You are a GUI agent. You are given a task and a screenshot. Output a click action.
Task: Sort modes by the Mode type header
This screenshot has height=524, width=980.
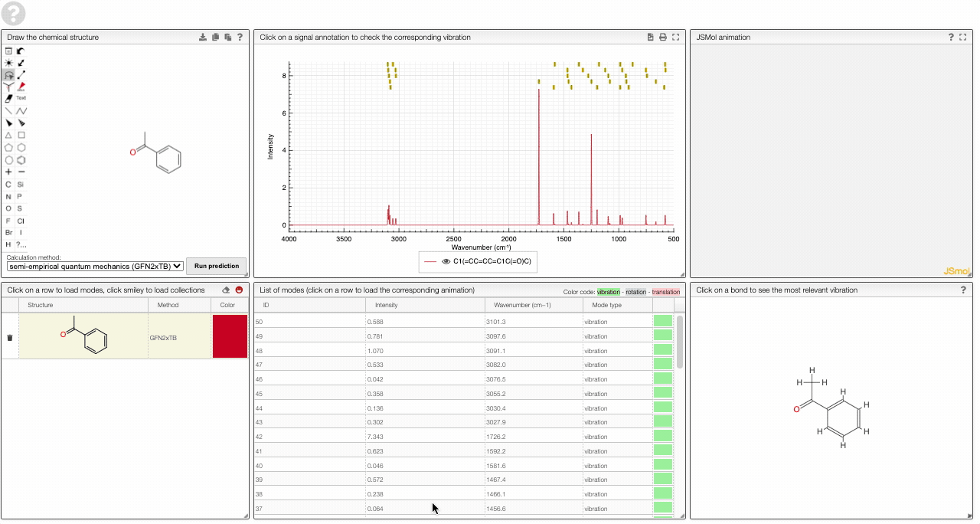click(x=617, y=305)
